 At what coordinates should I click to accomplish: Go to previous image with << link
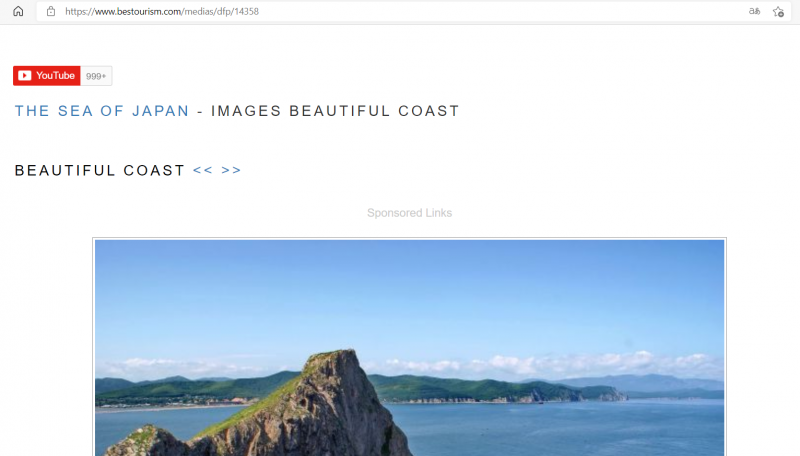click(202, 170)
